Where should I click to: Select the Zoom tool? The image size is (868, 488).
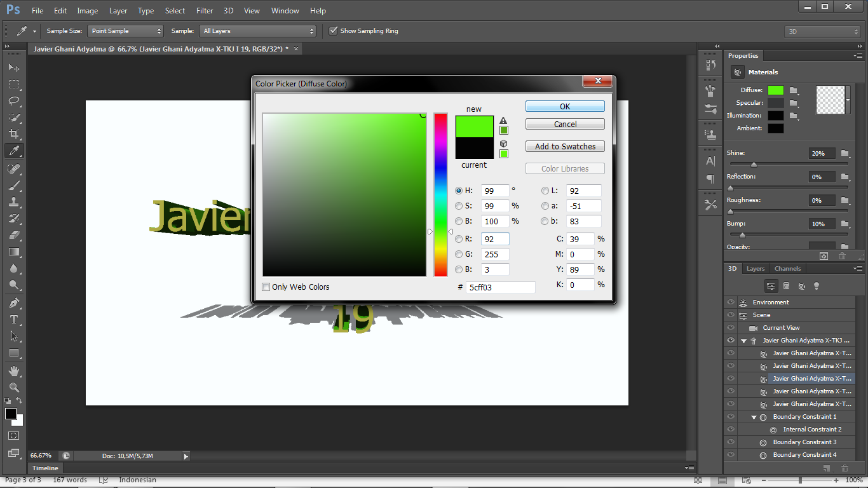[x=13, y=387]
